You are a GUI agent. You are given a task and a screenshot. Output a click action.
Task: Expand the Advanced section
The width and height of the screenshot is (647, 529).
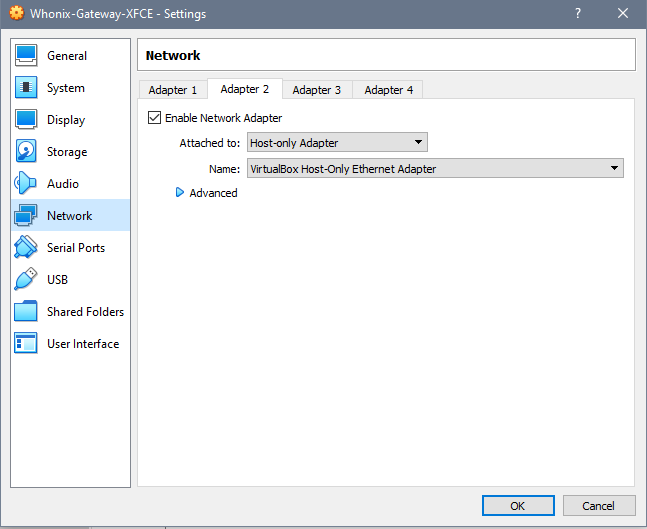(x=181, y=193)
